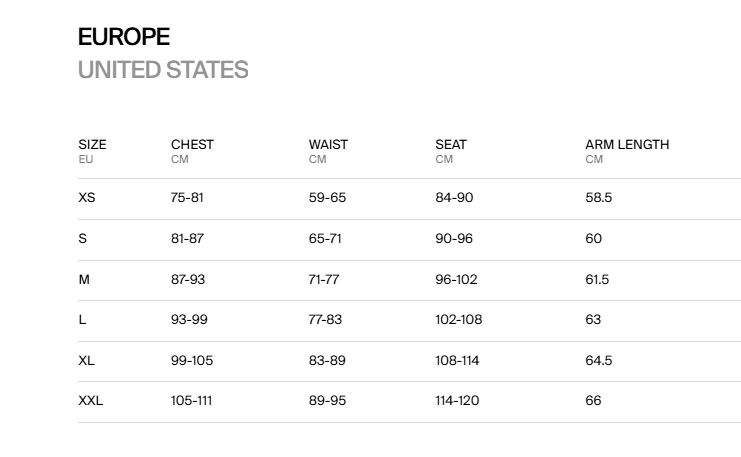Select the L size row label
This screenshot has width=741, height=457.
click(82, 320)
